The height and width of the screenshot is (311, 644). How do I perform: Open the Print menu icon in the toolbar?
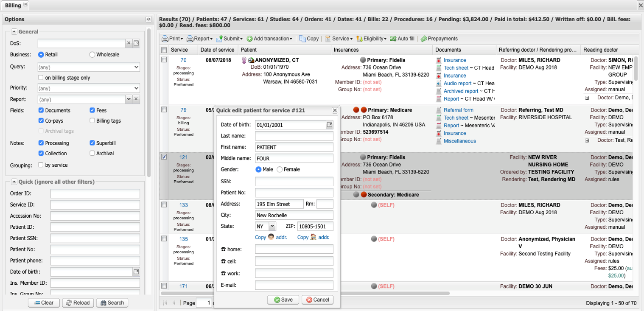(x=165, y=39)
